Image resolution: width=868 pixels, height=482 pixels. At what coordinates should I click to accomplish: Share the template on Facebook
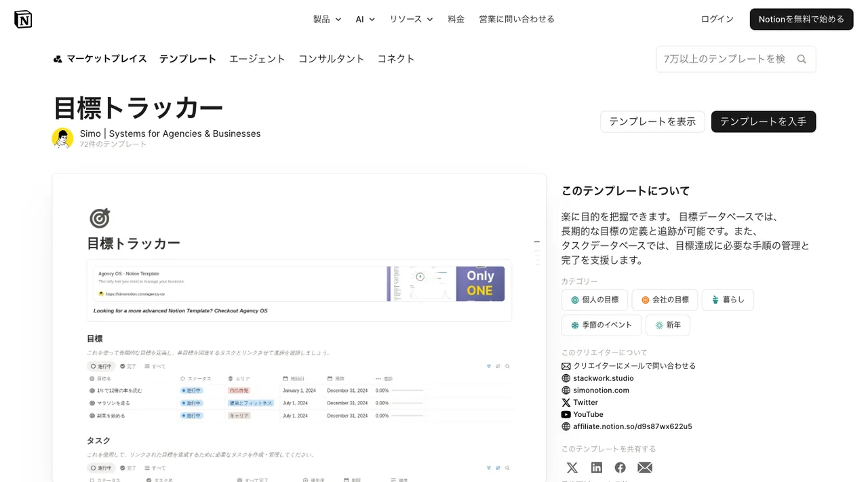pos(620,468)
